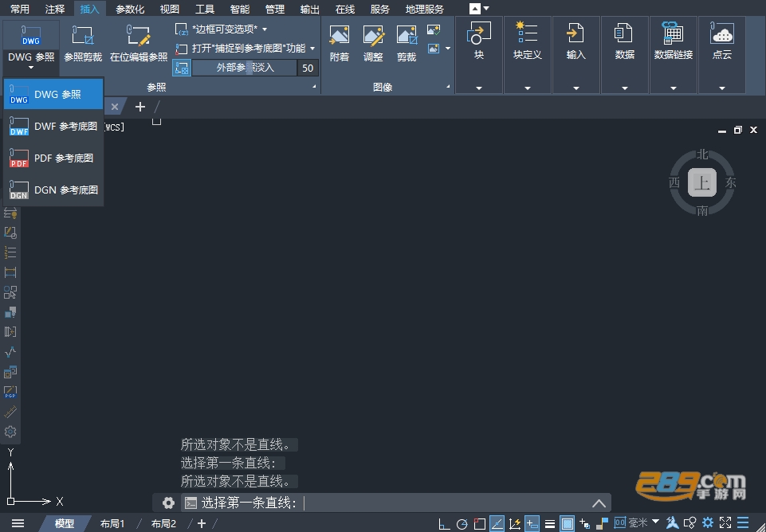Expand the 输入 panel dropdown
The width and height of the screenshot is (766, 532).
pos(576,88)
